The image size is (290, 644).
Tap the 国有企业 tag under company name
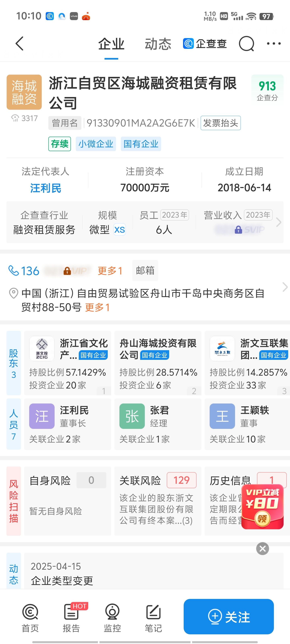141,144
